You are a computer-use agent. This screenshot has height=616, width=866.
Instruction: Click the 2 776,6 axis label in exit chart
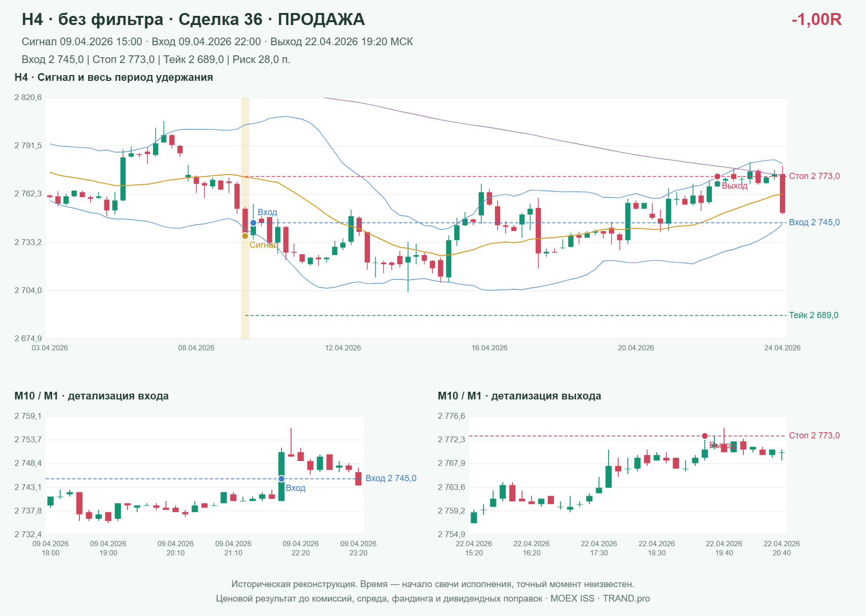point(452,416)
